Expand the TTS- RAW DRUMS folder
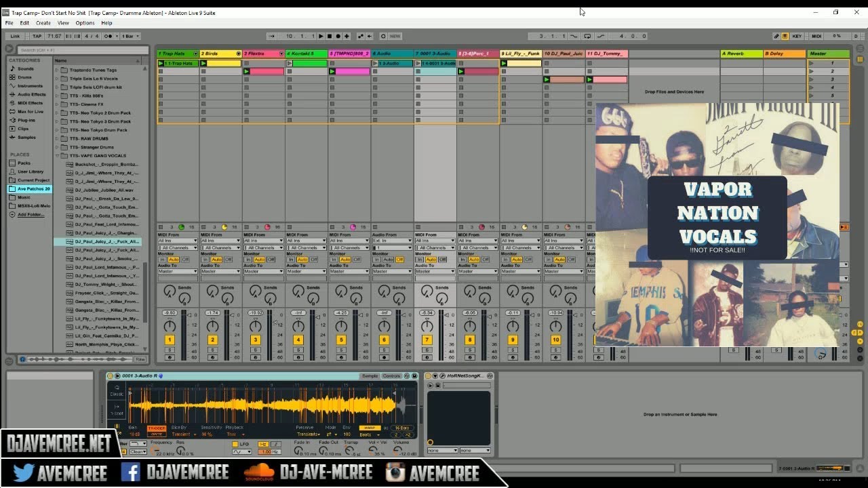The image size is (868, 488). click(58, 138)
